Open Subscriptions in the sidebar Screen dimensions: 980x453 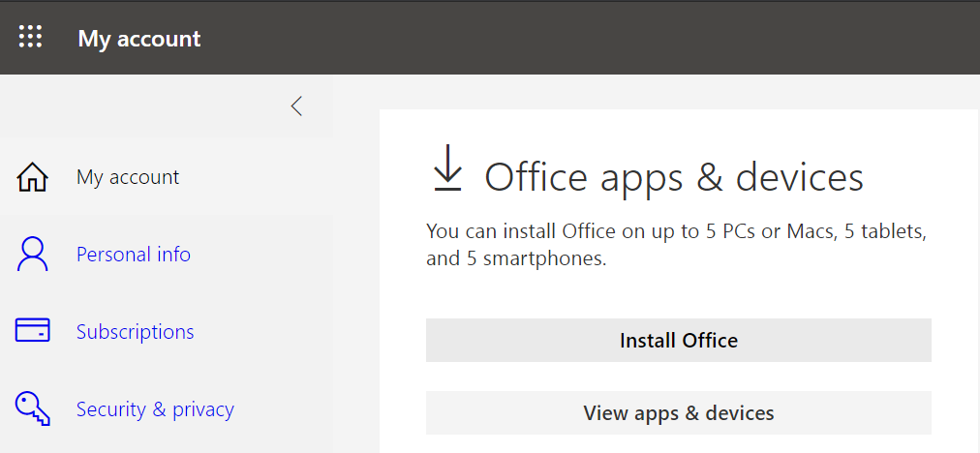(135, 331)
